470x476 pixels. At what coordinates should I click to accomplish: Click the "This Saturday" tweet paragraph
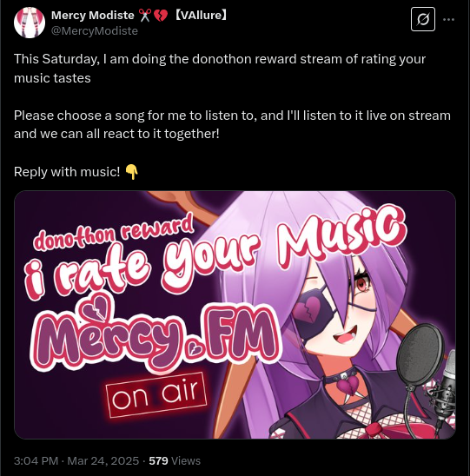[x=220, y=69]
